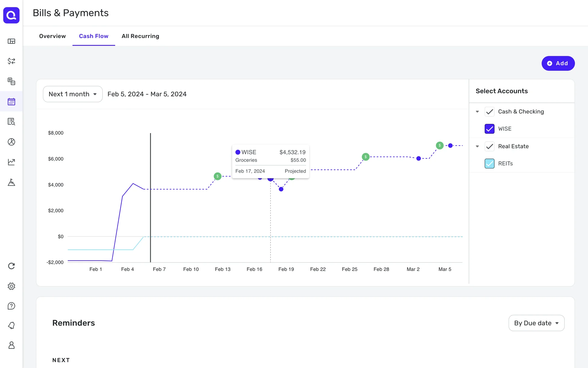Click the refresh icon in sidebar

11,266
